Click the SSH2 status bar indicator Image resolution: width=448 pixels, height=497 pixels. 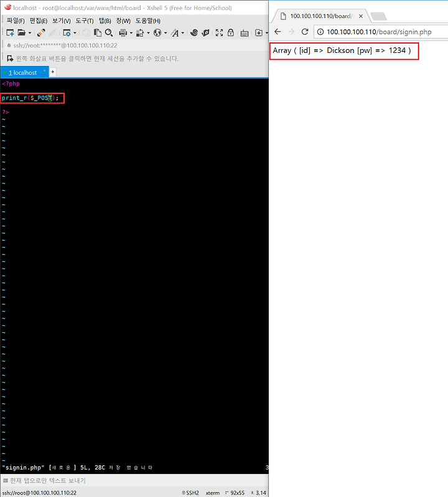(x=190, y=493)
